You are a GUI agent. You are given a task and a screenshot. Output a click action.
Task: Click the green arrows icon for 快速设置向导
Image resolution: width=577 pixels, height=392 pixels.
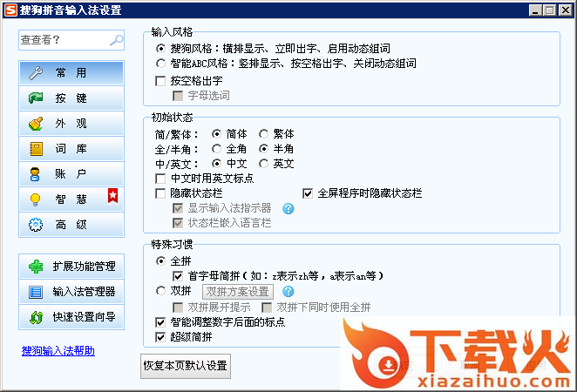coord(36,317)
